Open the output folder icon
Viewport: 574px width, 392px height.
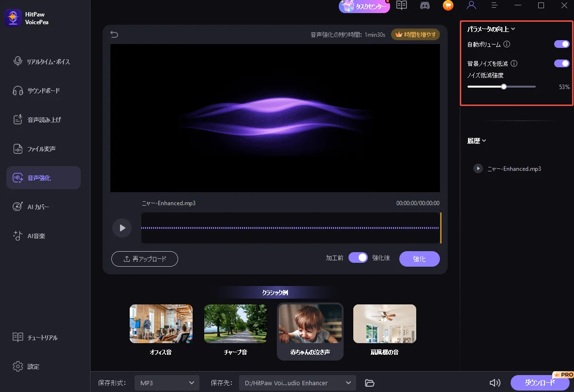pos(370,383)
